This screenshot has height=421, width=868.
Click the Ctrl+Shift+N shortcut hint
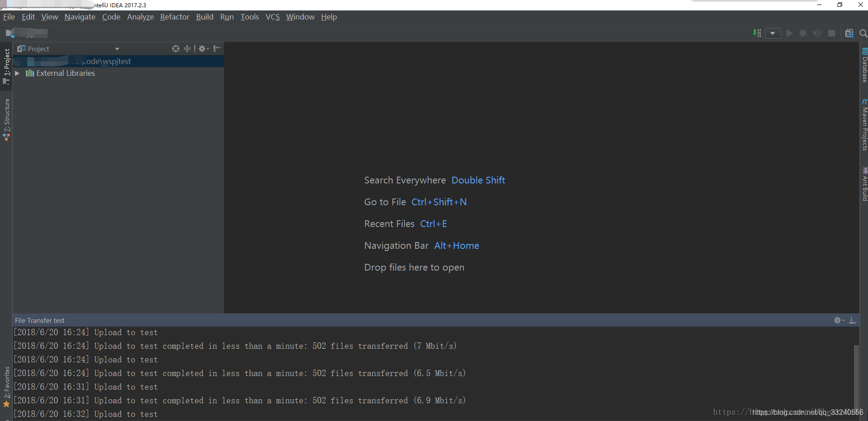pyautogui.click(x=439, y=202)
